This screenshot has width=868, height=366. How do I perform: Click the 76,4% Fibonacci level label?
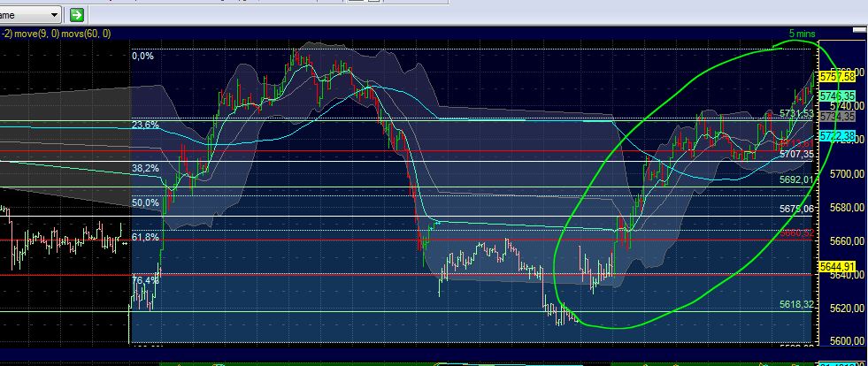click(x=145, y=280)
